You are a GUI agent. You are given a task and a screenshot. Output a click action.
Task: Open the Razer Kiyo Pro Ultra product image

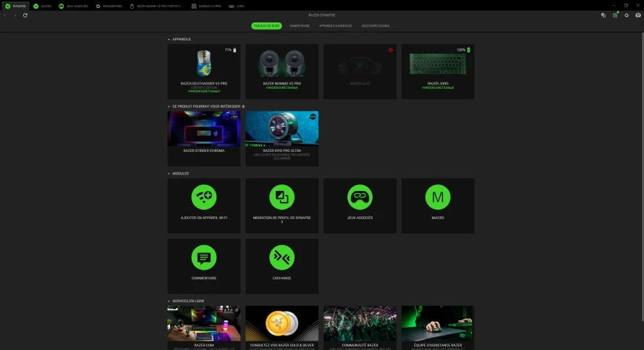[281, 129]
